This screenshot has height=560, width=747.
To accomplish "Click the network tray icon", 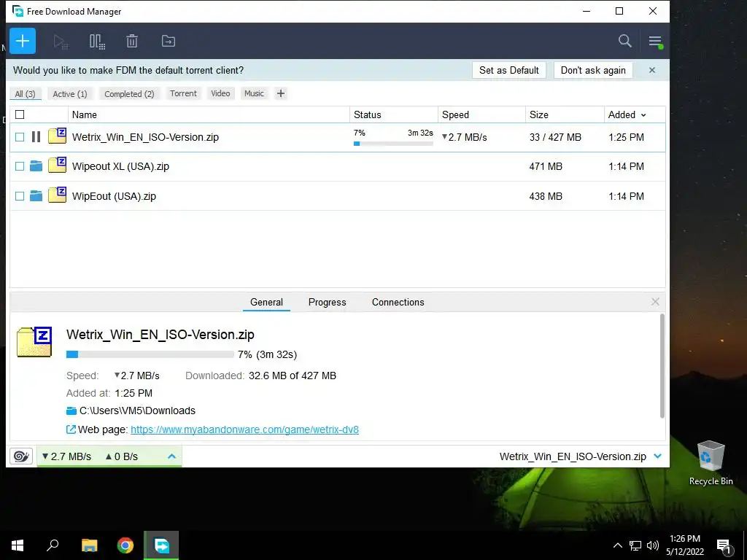I will coord(635,545).
